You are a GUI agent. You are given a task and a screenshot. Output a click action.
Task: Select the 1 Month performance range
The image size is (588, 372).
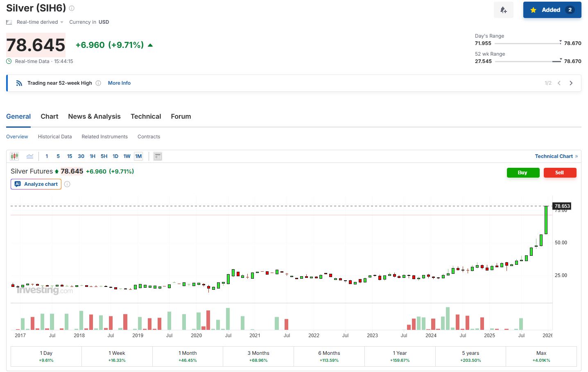click(x=188, y=356)
